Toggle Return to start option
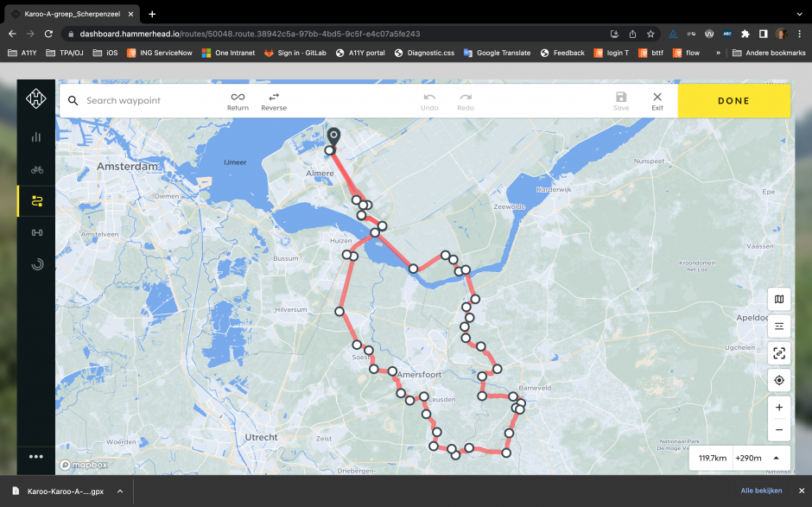Viewport: 812px width, 507px height. [238, 101]
